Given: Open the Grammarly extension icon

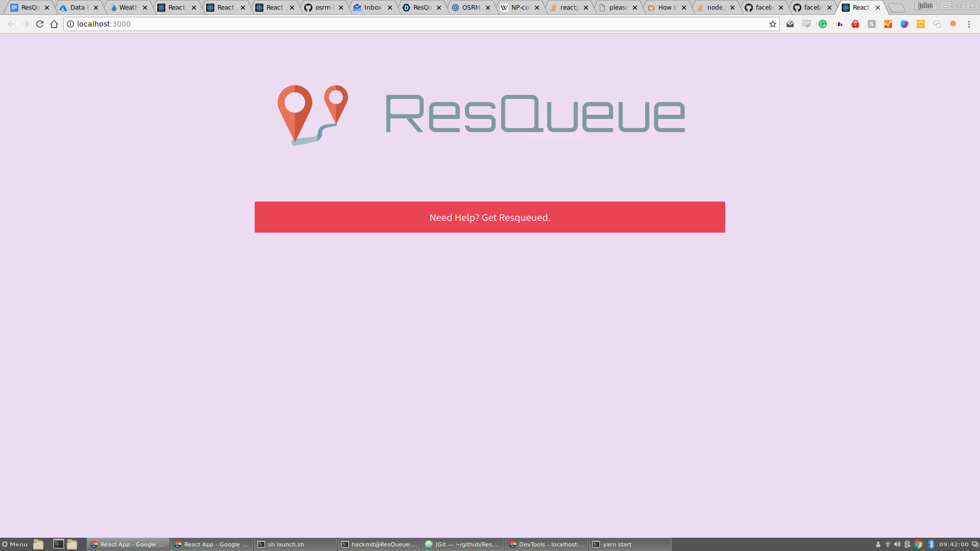Looking at the screenshot, I should tap(823, 24).
